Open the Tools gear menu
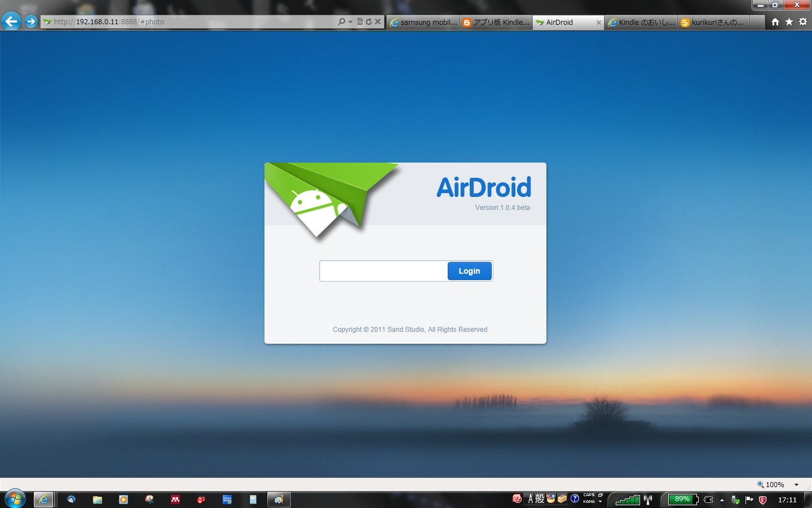The height and width of the screenshot is (508, 812). click(803, 21)
